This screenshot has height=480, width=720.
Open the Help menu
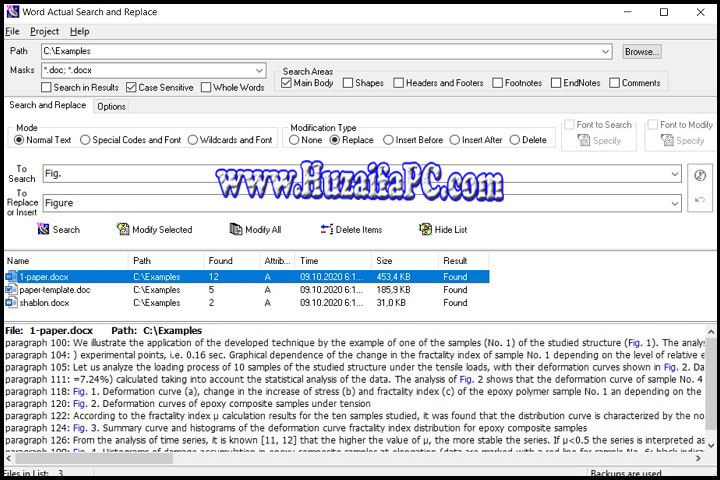coord(79,31)
